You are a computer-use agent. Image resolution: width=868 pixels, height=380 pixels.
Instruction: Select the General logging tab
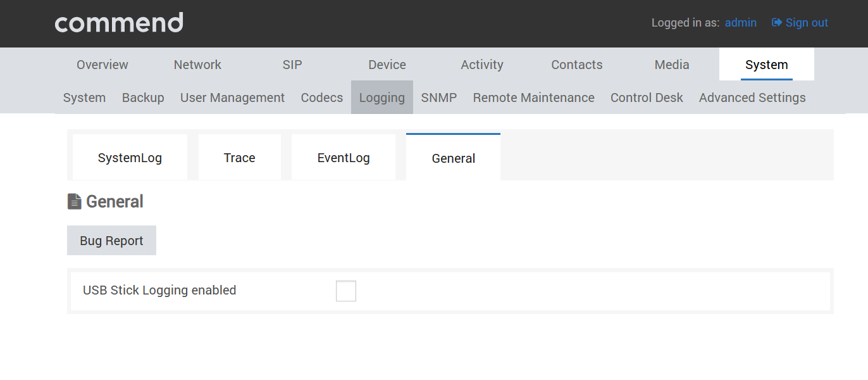[x=453, y=158]
